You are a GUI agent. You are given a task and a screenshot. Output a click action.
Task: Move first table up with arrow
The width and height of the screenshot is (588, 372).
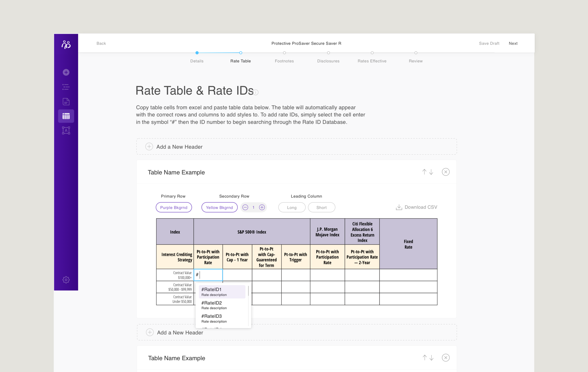click(424, 172)
